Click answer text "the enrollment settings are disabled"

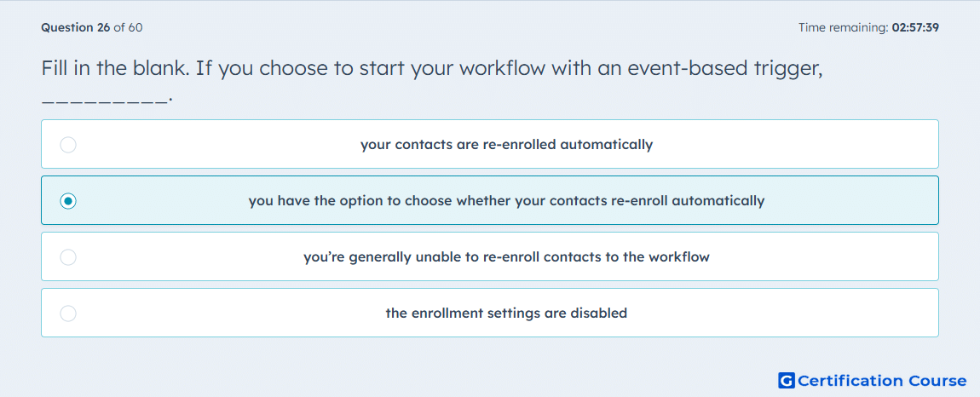(506, 314)
